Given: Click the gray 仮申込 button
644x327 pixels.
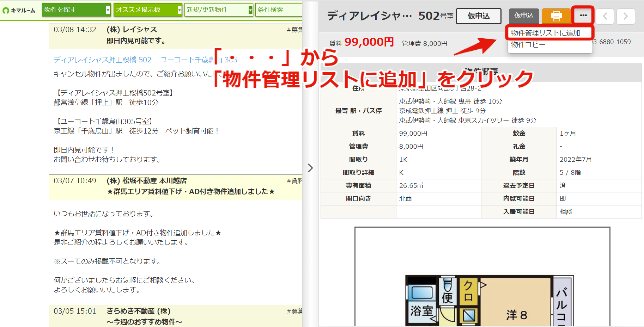Looking at the screenshot, I should click(524, 16).
